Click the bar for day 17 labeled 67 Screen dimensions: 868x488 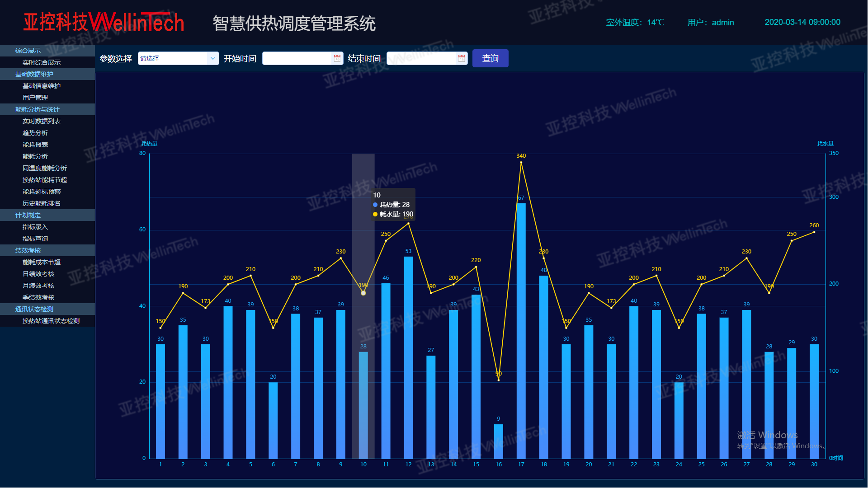tap(521, 331)
